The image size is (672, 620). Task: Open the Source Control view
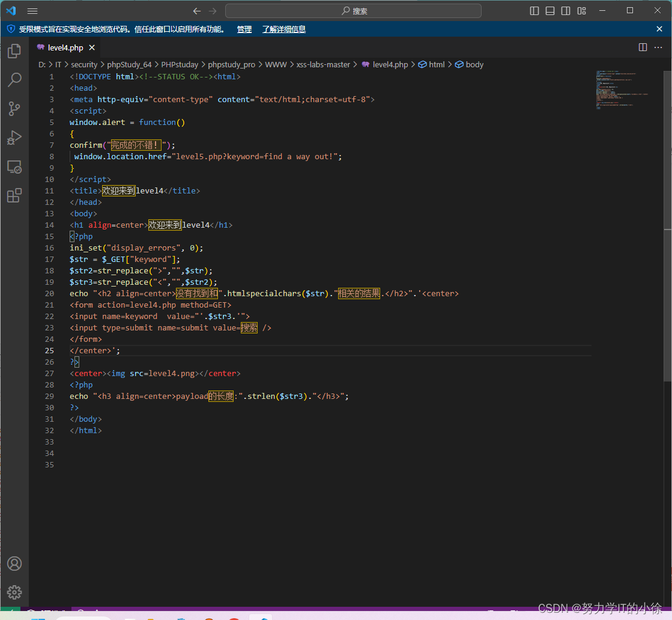click(x=14, y=109)
